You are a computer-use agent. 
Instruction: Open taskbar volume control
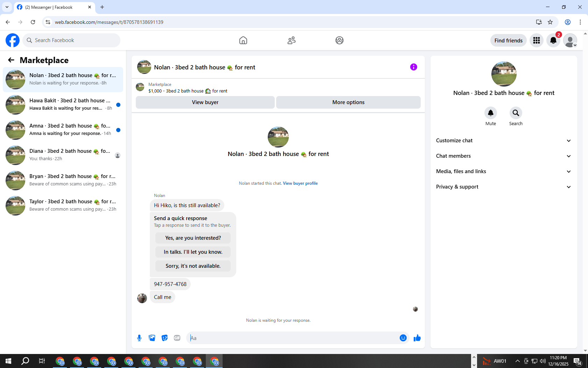pyautogui.click(x=543, y=361)
